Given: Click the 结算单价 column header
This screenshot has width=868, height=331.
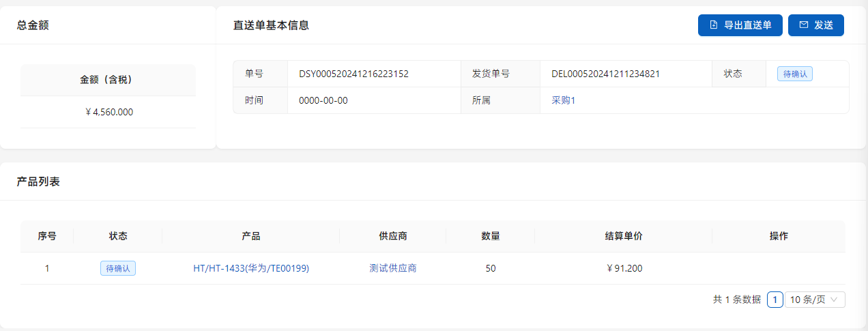Looking at the screenshot, I should click(x=624, y=236).
